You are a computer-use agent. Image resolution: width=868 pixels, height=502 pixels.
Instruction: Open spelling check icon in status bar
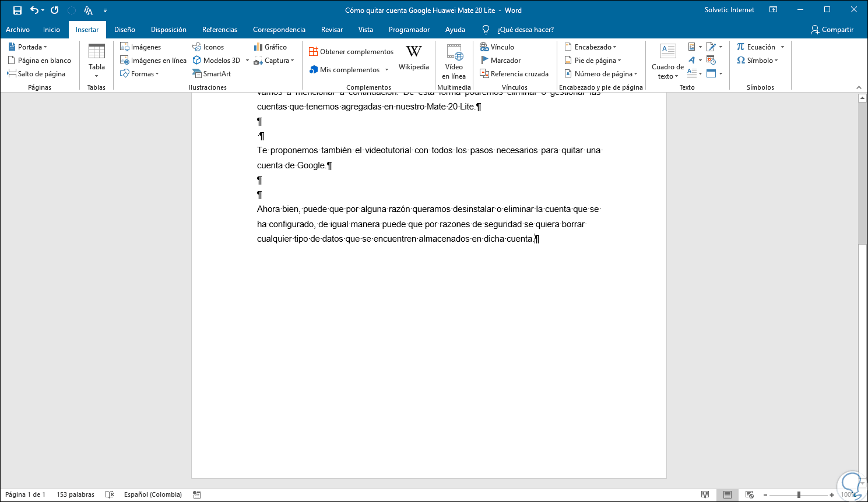click(110, 494)
